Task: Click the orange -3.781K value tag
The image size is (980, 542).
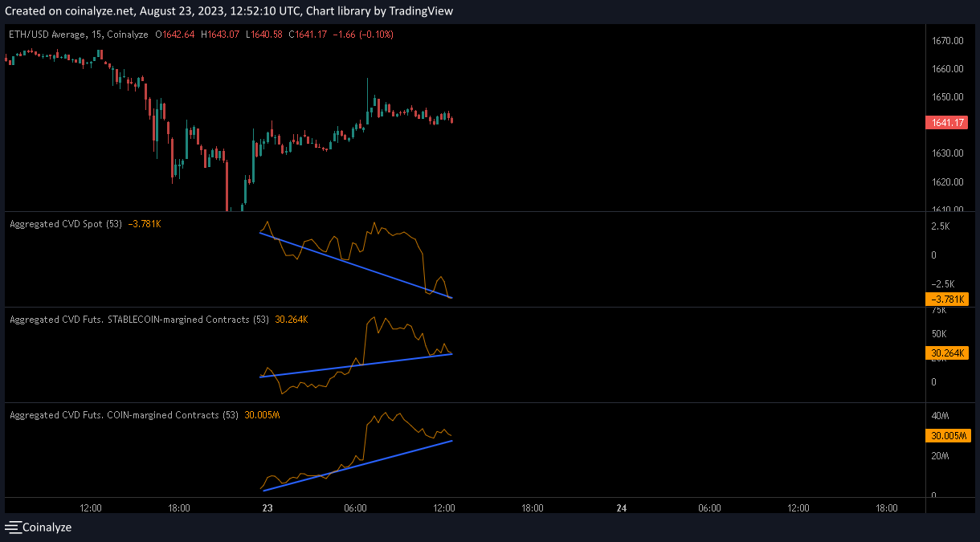Action: click(x=947, y=300)
